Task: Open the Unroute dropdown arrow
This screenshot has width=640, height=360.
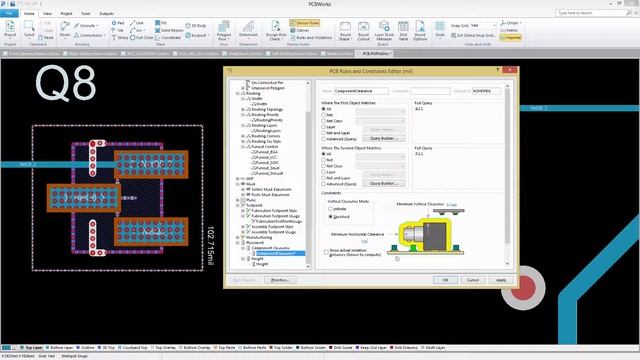Action: [98, 25]
